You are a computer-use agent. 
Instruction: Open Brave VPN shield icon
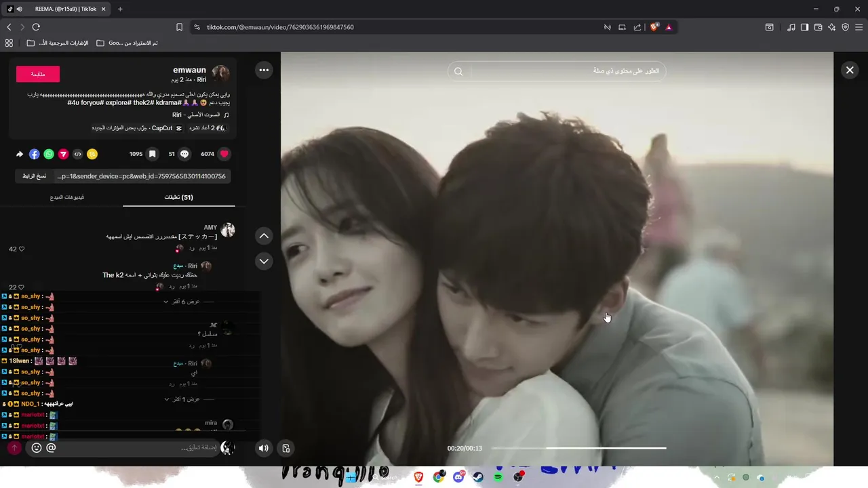coord(845,27)
